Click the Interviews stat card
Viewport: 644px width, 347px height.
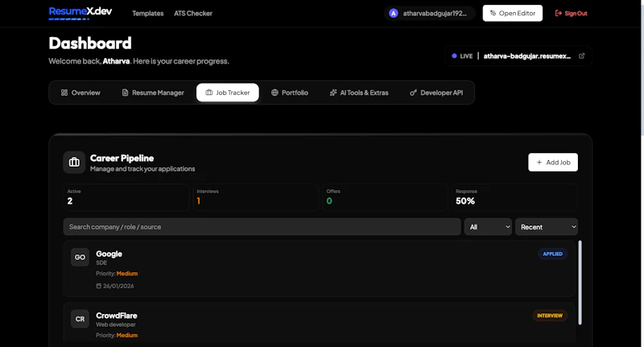click(255, 197)
